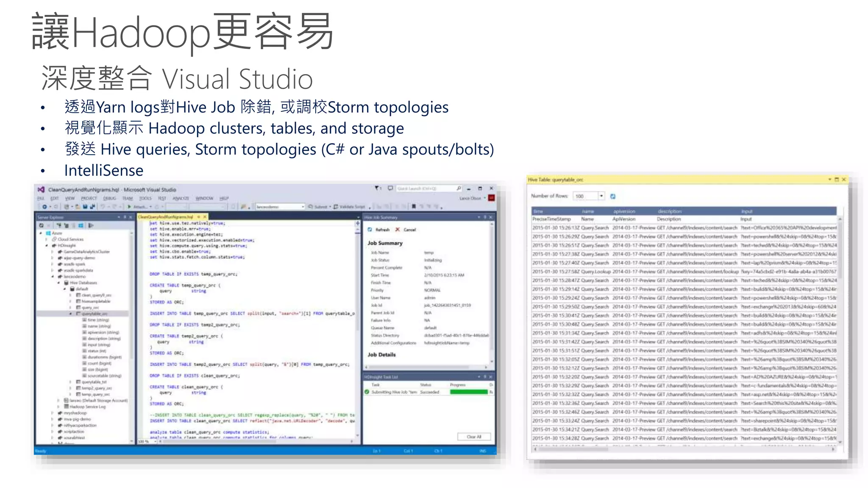Click the Submit button in toolbar
This screenshot has height=488, width=868.
tap(317, 207)
